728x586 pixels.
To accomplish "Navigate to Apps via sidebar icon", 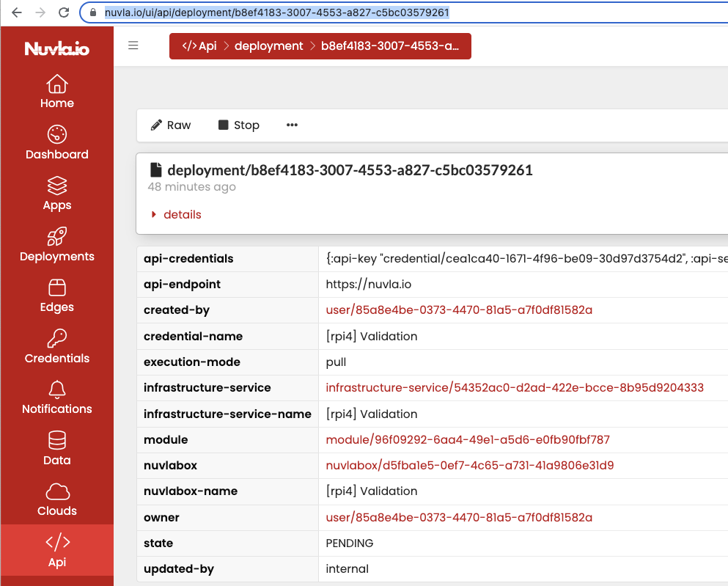I will (56, 193).
